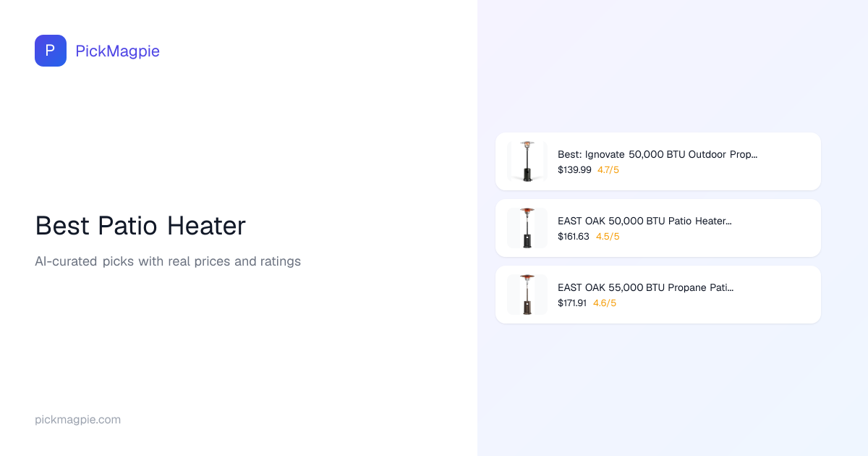Click the AI-curated picks subtitle text

(x=168, y=261)
